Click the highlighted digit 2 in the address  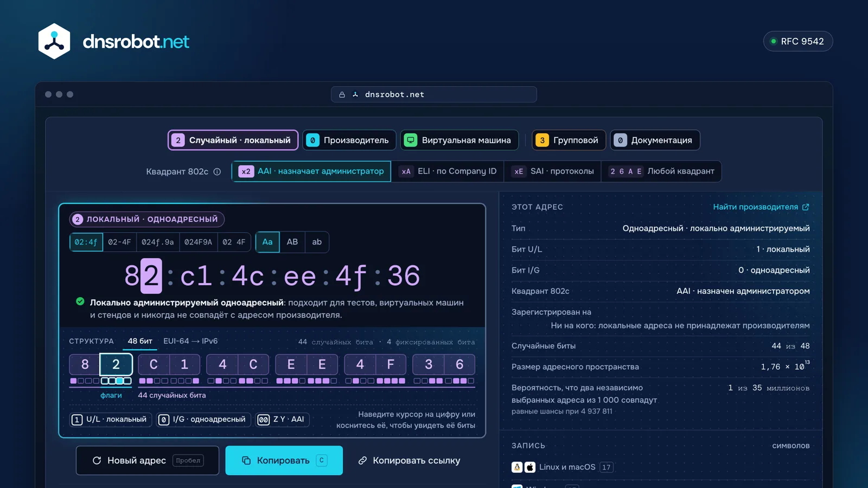151,276
